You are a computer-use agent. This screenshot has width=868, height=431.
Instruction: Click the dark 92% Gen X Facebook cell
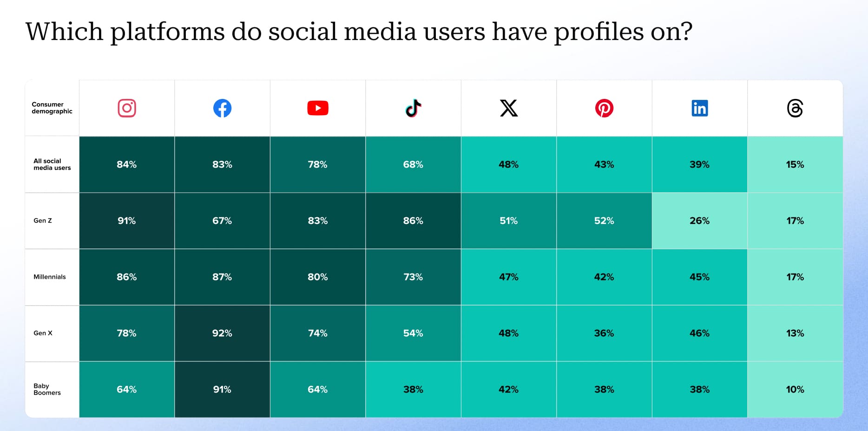tap(222, 333)
